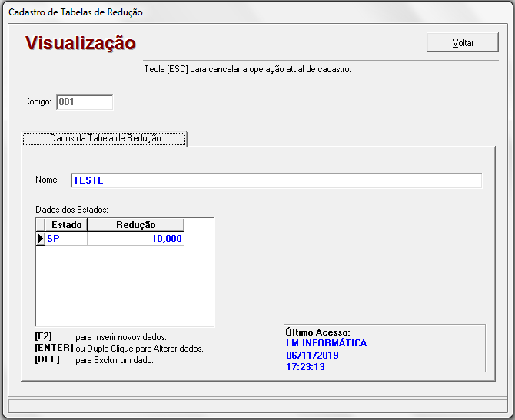The width and height of the screenshot is (515, 420).
Task: Click the [DEL] delete hint text
Action: [94, 360]
